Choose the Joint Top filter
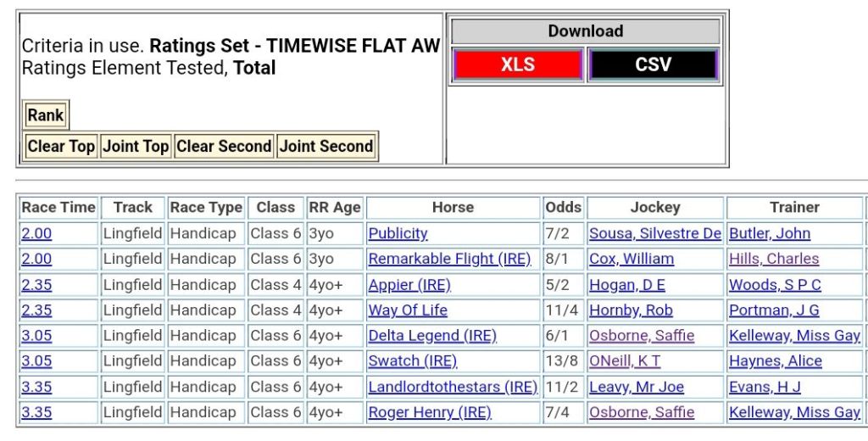Viewport: 868px width, 441px height. point(136,147)
